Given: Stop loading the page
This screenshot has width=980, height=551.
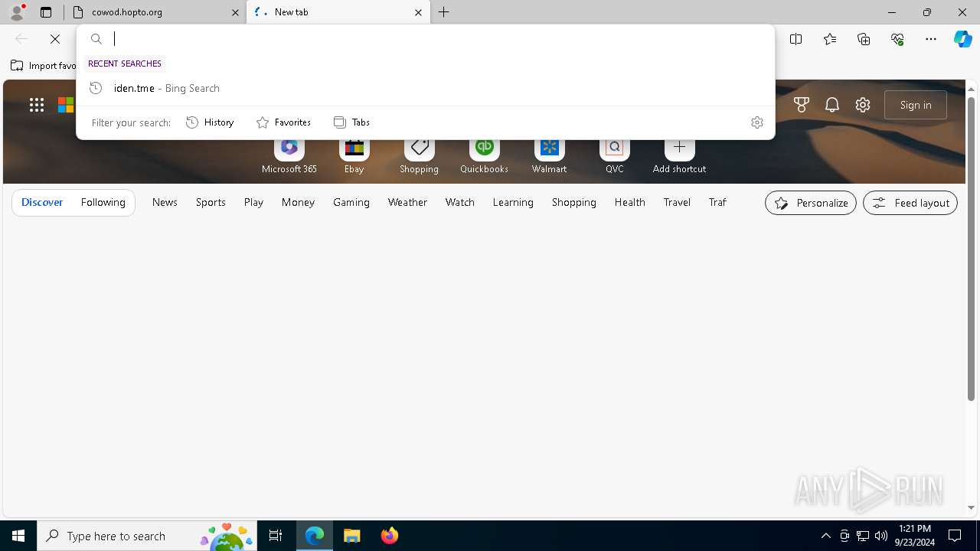Looking at the screenshot, I should [55, 39].
